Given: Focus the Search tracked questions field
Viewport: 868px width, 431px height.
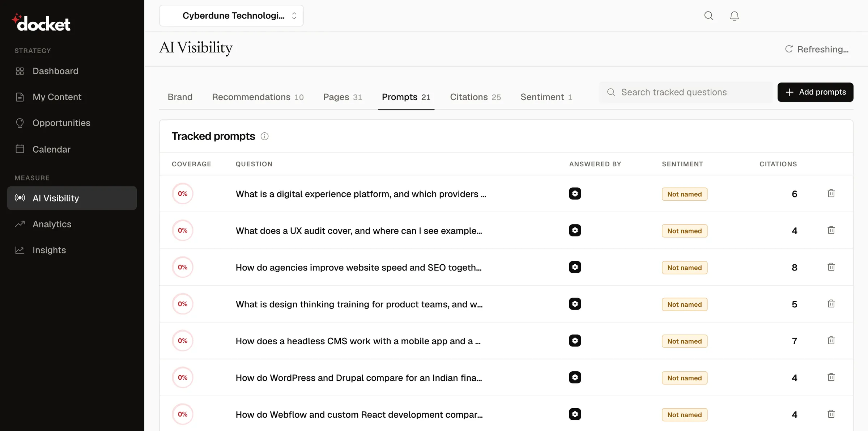Looking at the screenshot, I should coord(686,92).
